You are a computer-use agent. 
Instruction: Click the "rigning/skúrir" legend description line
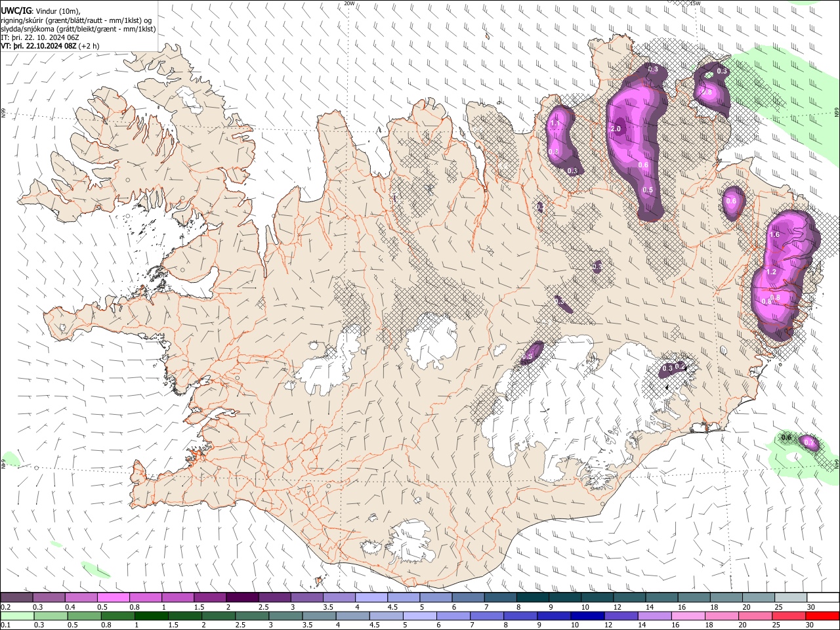77,20
